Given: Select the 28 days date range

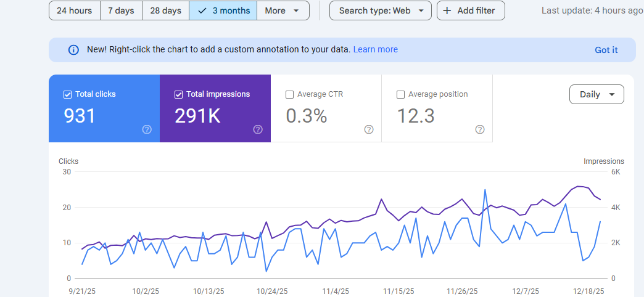Looking at the screenshot, I should [165, 10].
